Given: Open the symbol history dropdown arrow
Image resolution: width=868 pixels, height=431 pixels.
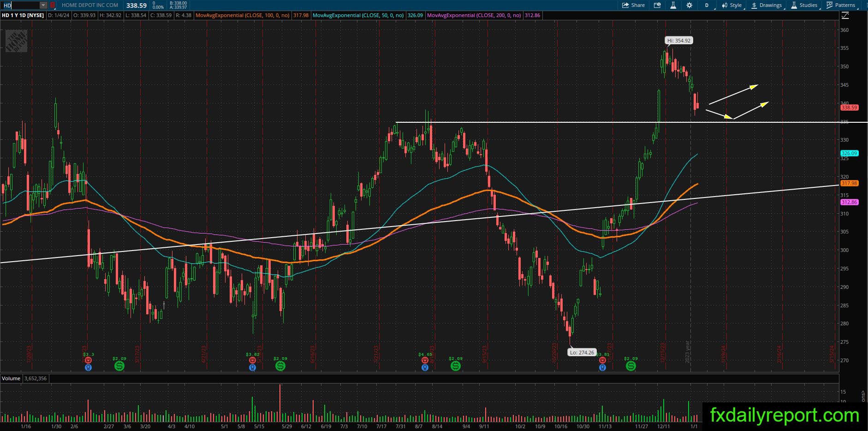Looking at the screenshot, I should 43,6.
